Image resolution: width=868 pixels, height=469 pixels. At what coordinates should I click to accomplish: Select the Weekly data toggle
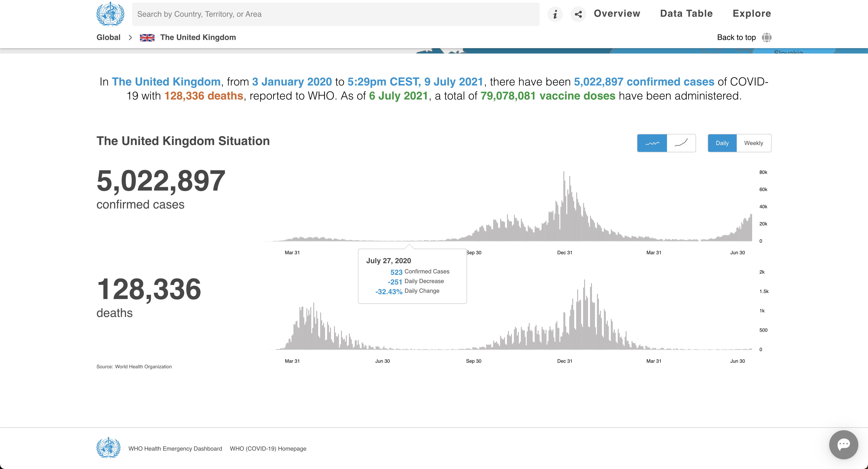tap(753, 143)
